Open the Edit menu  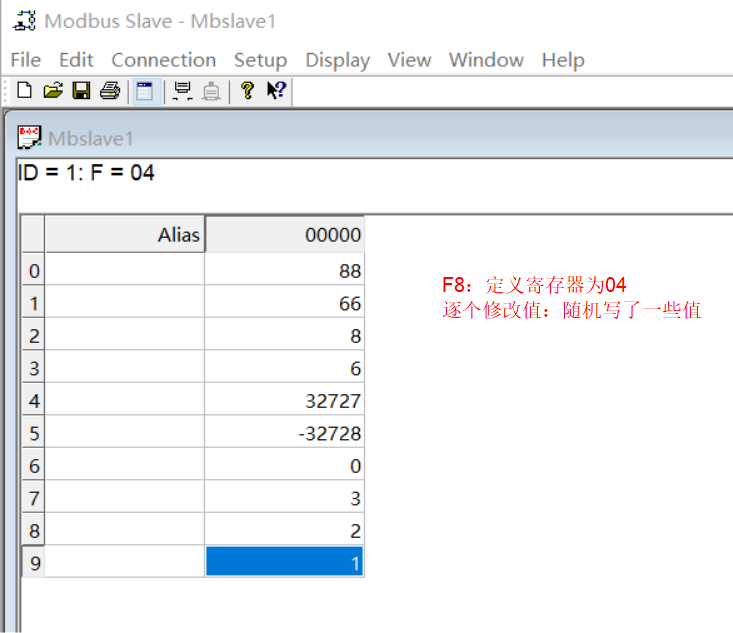click(x=76, y=60)
